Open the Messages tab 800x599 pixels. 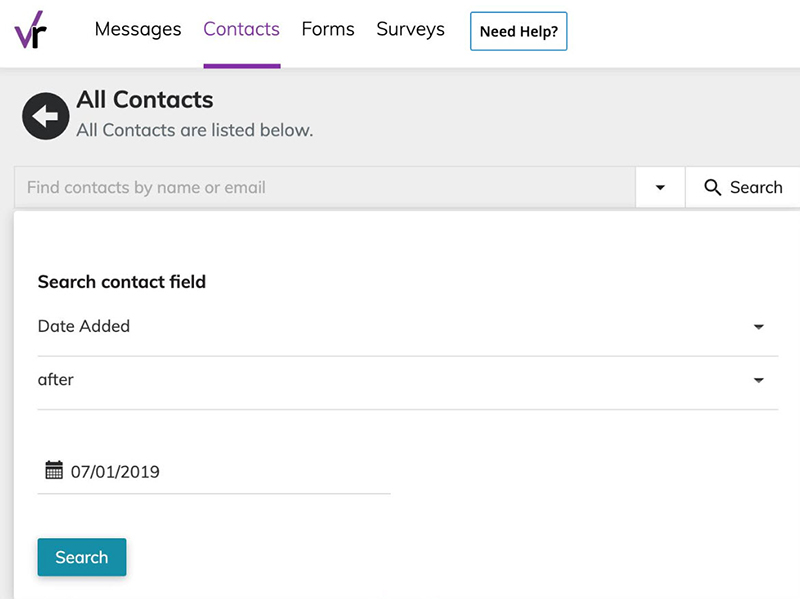138,29
